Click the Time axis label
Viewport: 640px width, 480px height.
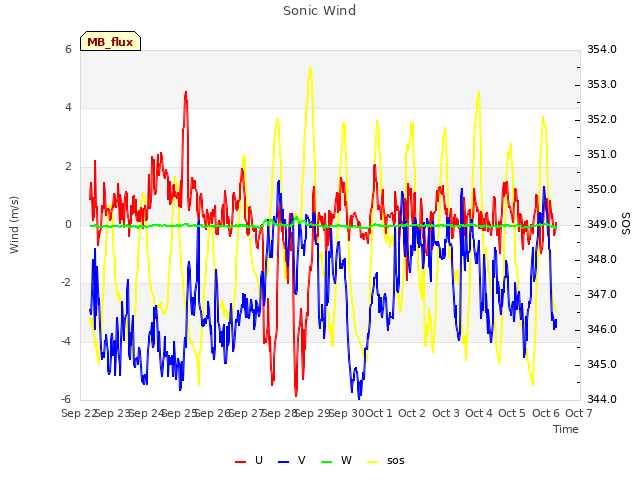click(566, 429)
